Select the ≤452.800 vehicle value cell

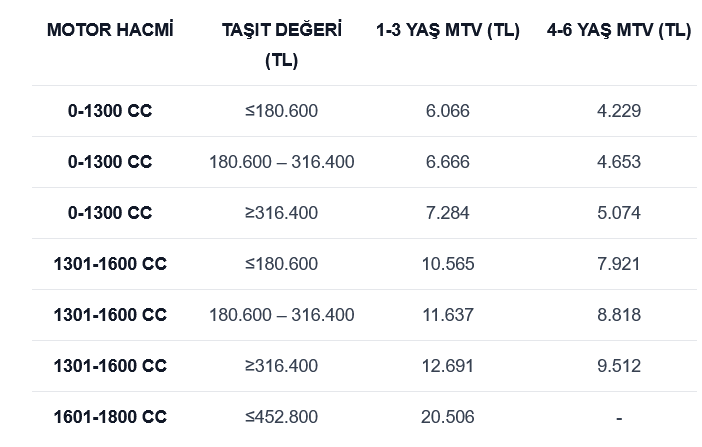pyautogui.click(x=281, y=417)
